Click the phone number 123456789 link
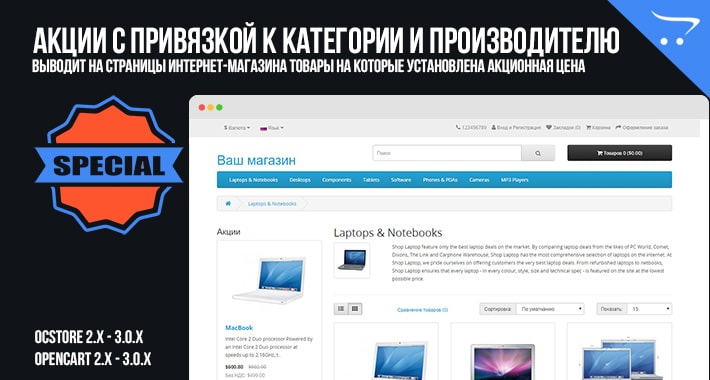Viewport: 710px width, 380px height. pyautogui.click(x=471, y=128)
